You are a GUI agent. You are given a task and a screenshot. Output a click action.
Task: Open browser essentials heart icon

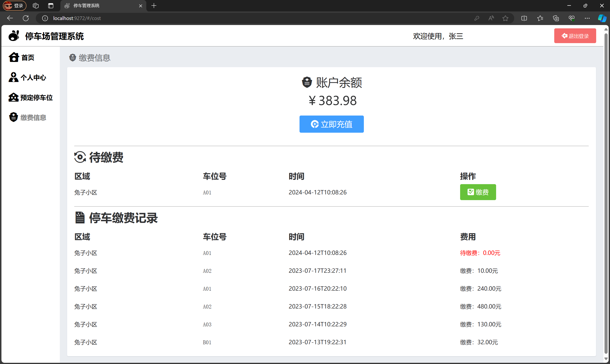[571, 18]
